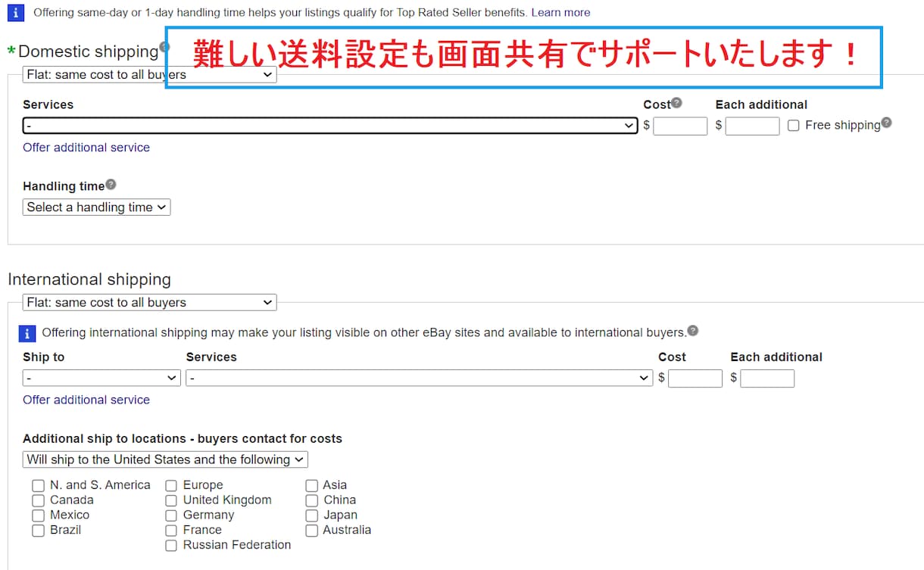Click the blue info icon beside the same-day handling tip
Image resolution: width=924 pixels, height=570 pixels.
click(16, 12)
